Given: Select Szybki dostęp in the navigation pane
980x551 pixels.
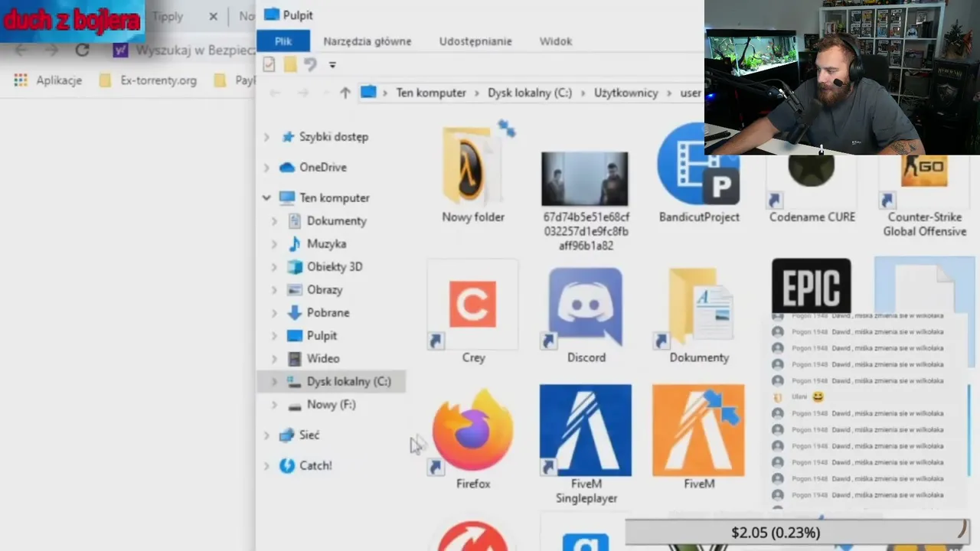Looking at the screenshot, I should click(x=333, y=137).
